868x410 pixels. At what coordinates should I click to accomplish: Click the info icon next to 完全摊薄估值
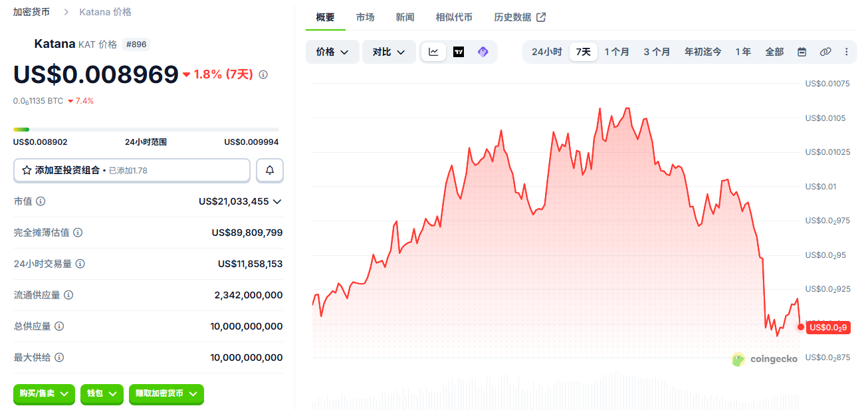[78, 233]
